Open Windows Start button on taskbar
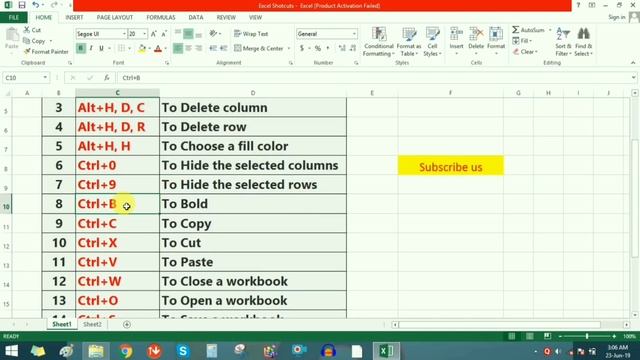Screen dimensions: 640x360 (11, 351)
